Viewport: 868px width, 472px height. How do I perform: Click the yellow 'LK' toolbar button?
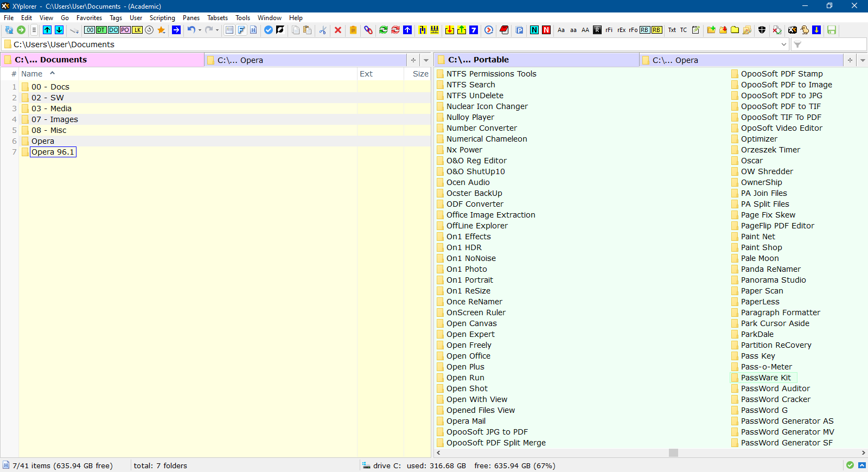137,30
